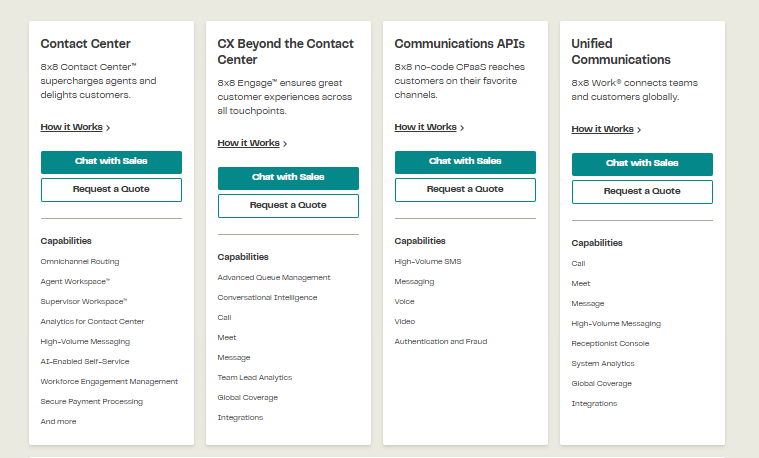Request a Quote for CX Beyond Contact Center
The image size is (759, 458).
(x=288, y=205)
